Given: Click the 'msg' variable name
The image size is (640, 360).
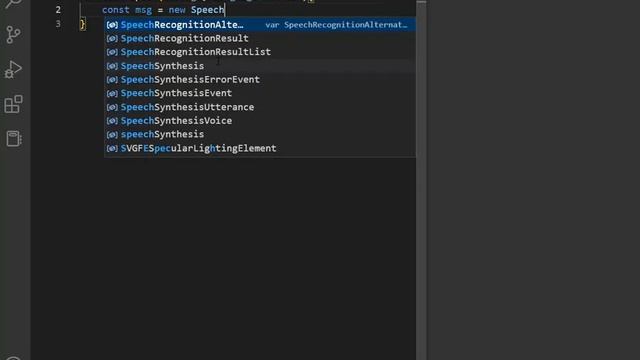Looking at the screenshot, I should click(144, 10).
